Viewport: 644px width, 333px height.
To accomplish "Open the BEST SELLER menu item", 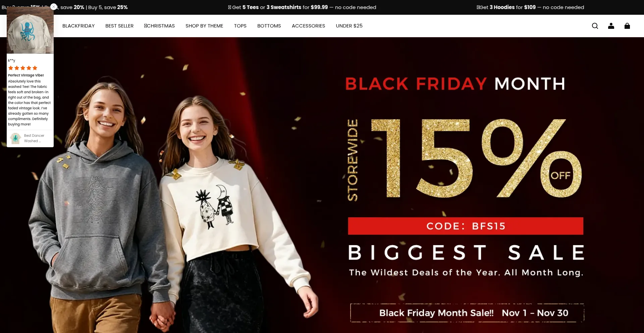I will coord(119,26).
